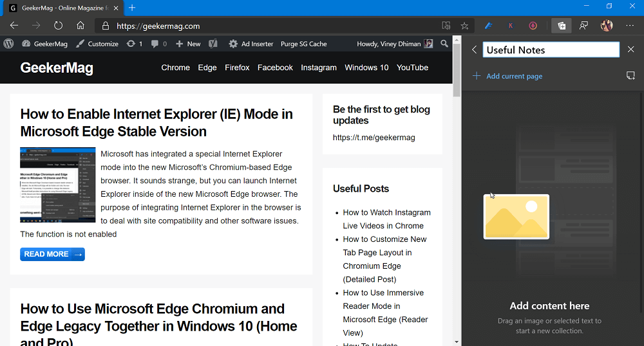Click the IE Mode article thumbnail
Screen dimensions: 644x346
[58, 185]
